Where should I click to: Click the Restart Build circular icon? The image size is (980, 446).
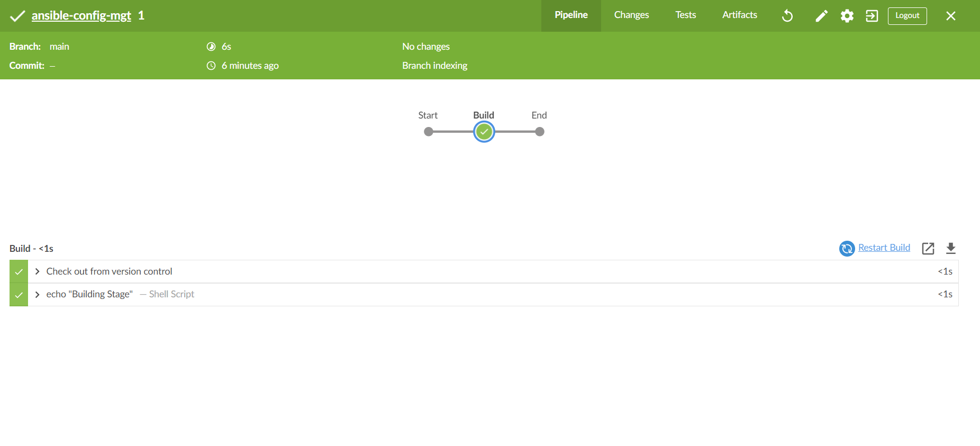tap(847, 248)
